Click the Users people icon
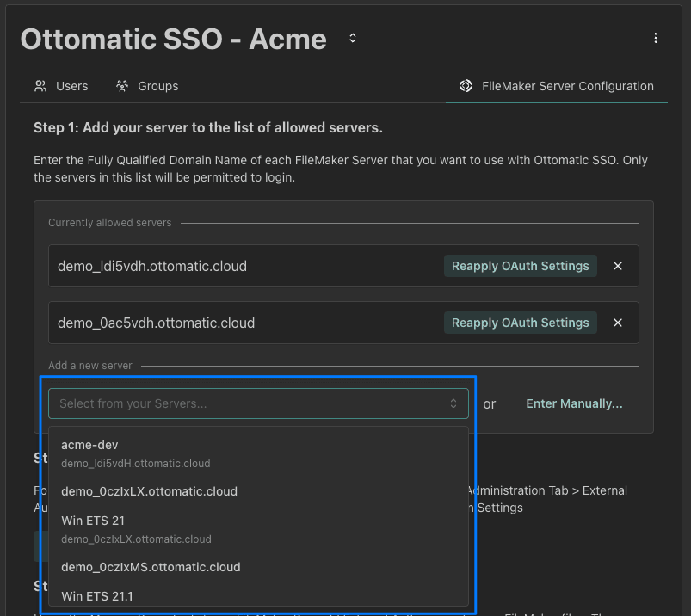The image size is (691, 616). [x=40, y=86]
